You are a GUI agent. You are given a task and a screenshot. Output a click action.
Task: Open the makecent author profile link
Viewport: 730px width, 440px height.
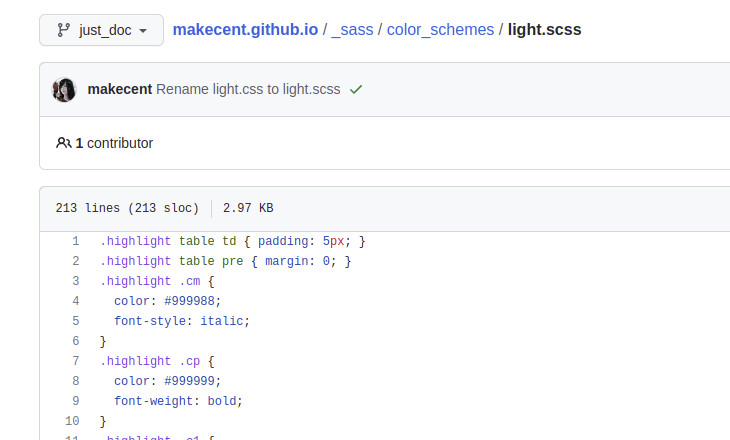(120, 89)
